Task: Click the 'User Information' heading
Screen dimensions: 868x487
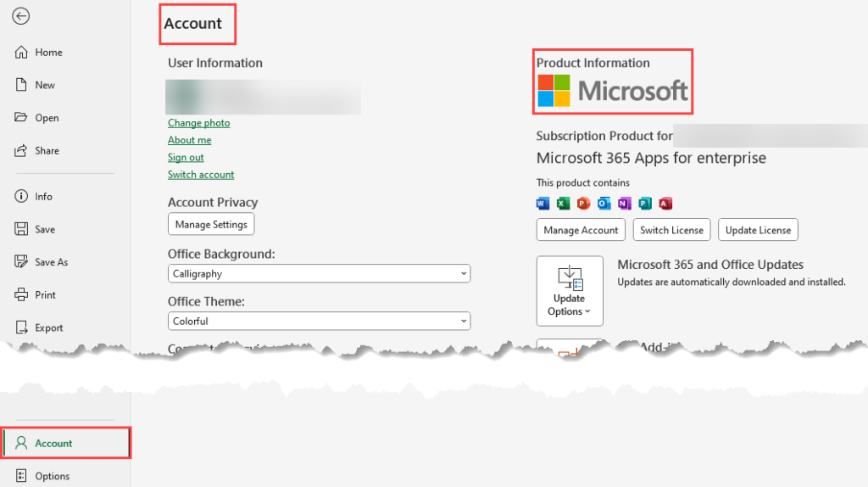Action: click(215, 63)
